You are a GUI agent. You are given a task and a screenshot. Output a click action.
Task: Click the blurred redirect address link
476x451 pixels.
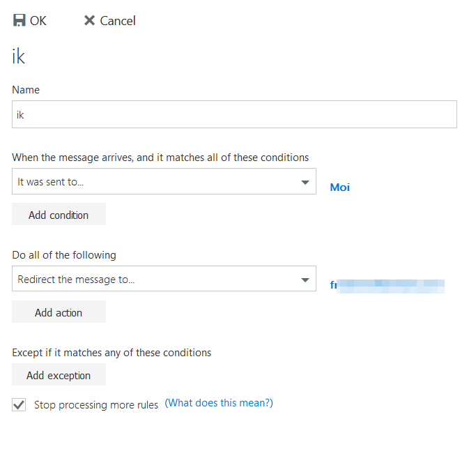(x=387, y=284)
